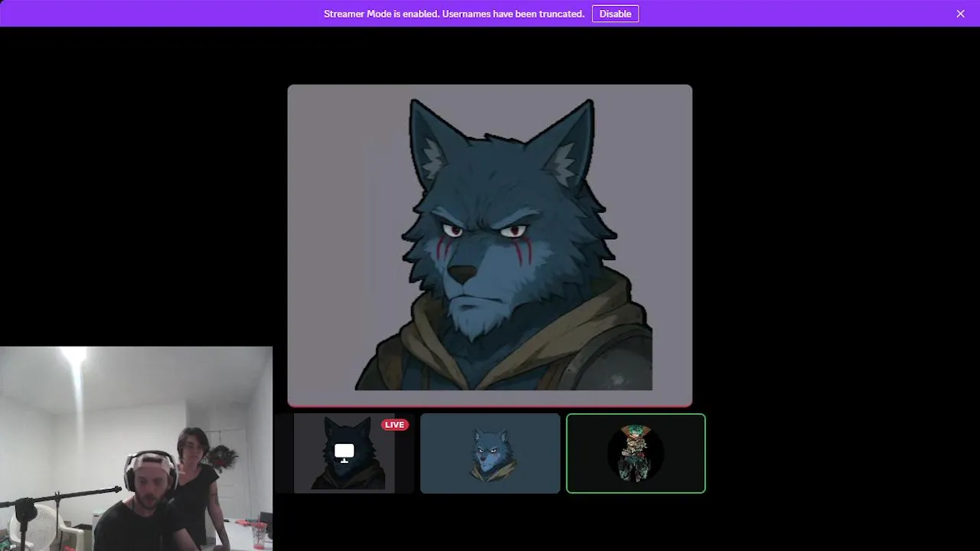Click the round green-haired character avatar
The height and width of the screenshot is (551, 980).
(635, 453)
